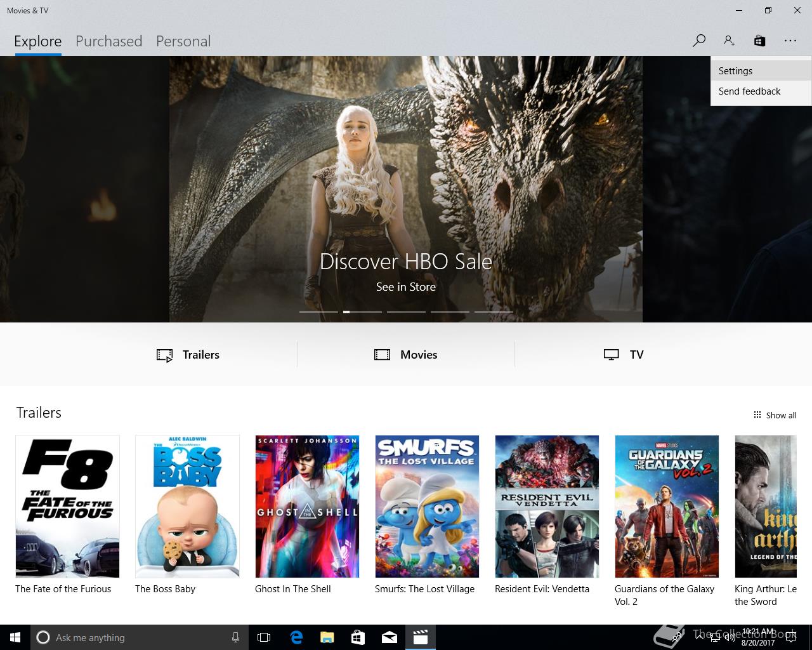The height and width of the screenshot is (650, 812).
Task: Go to the fifth carousel slide indicator
Action: (494, 312)
